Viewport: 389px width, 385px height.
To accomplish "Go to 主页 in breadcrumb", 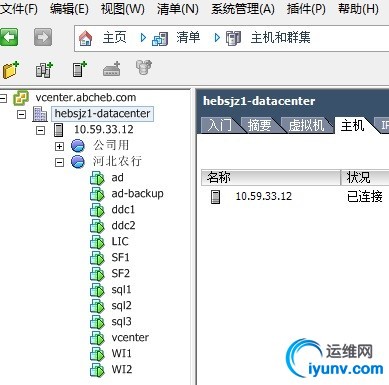I will 114,37.
